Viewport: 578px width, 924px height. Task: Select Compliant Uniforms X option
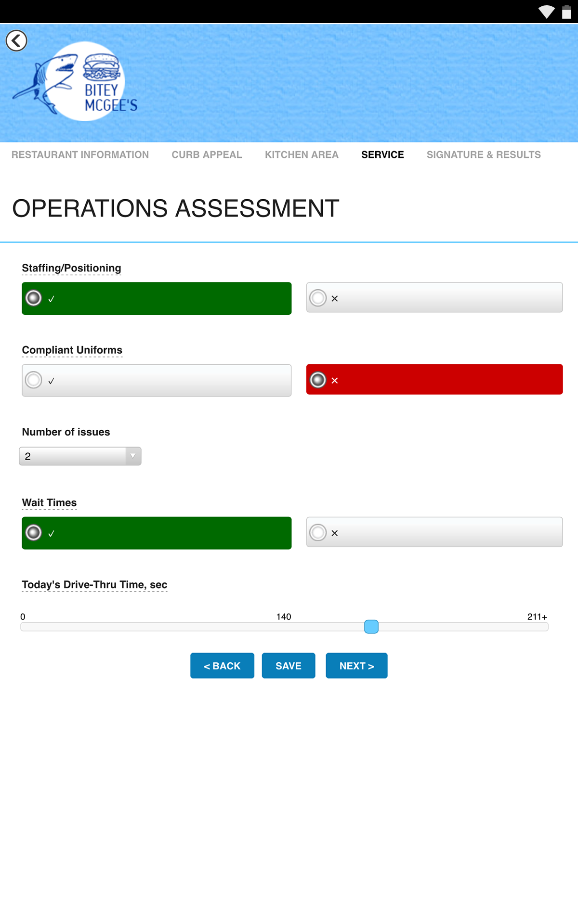(434, 379)
